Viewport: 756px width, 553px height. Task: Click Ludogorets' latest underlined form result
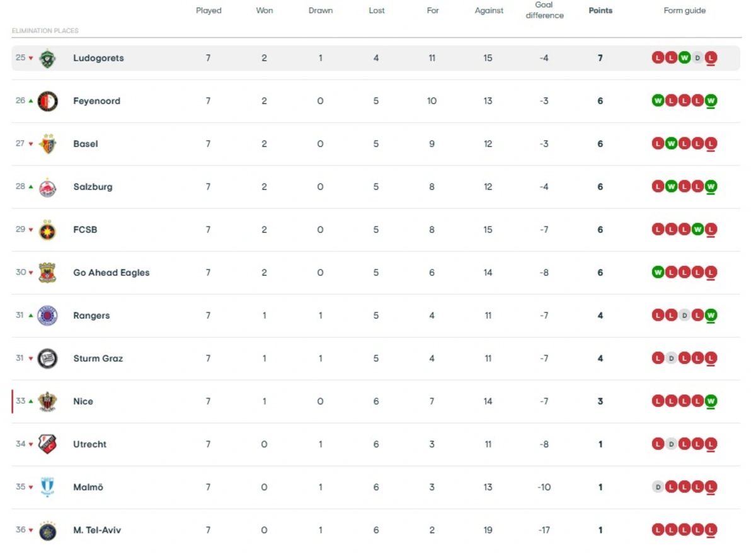click(x=711, y=58)
